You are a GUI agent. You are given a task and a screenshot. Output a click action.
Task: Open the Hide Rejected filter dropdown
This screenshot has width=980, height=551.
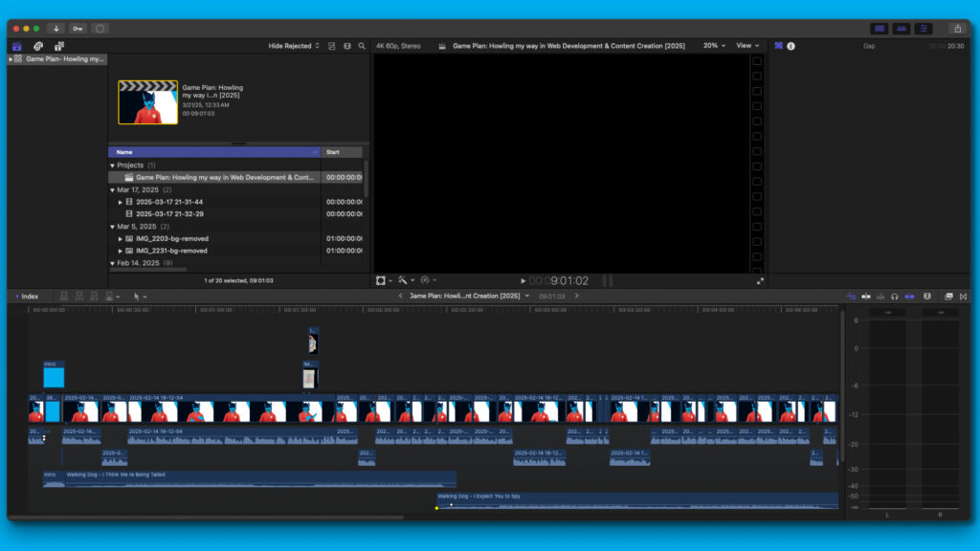(x=294, y=46)
